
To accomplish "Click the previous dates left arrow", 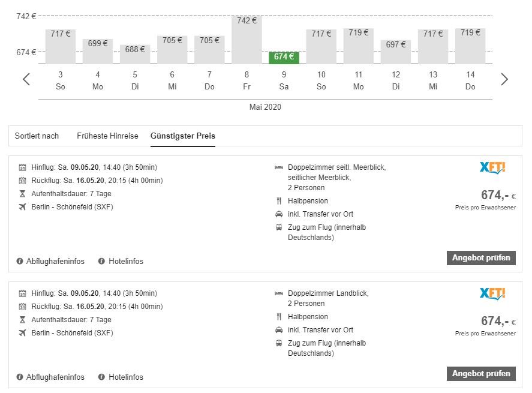I will point(26,79).
